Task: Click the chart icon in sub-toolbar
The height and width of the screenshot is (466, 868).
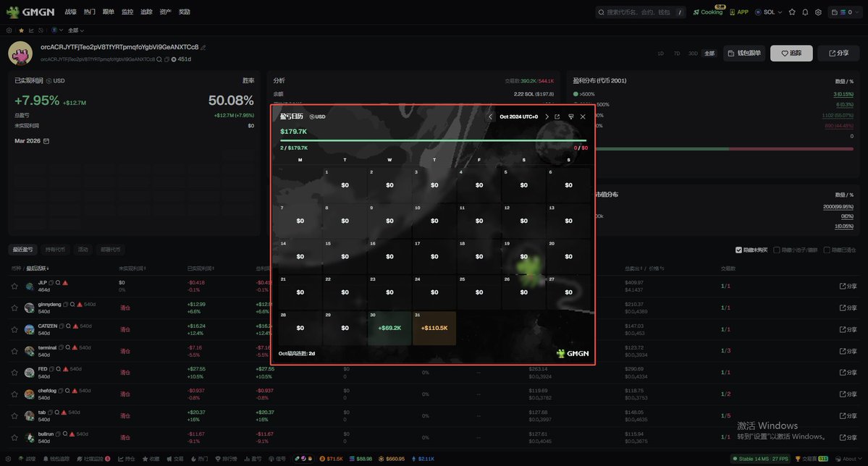Action: pyautogui.click(x=31, y=30)
